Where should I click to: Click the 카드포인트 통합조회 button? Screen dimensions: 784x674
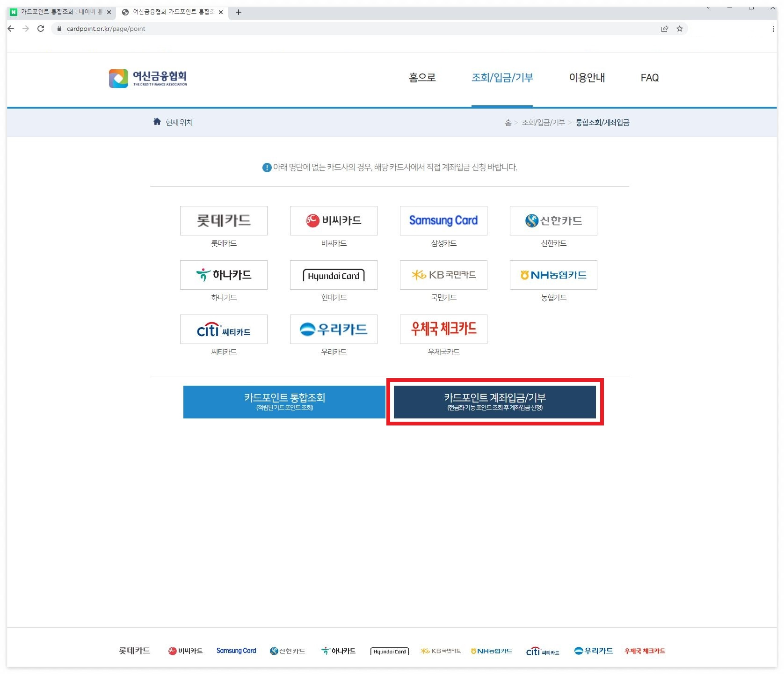(x=284, y=402)
